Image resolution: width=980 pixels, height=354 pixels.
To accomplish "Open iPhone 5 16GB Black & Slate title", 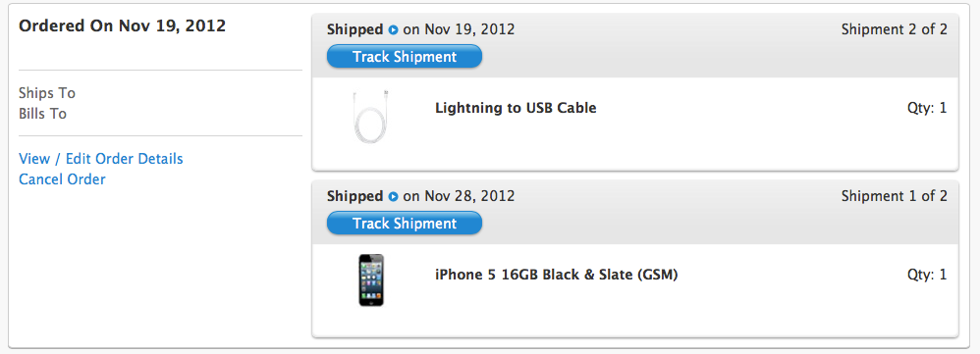I will (556, 275).
